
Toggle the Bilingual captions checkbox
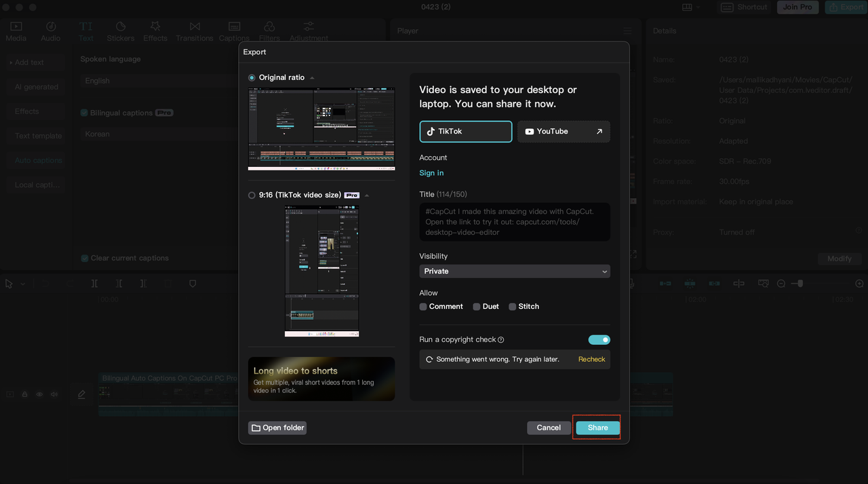[x=85, y=113]
